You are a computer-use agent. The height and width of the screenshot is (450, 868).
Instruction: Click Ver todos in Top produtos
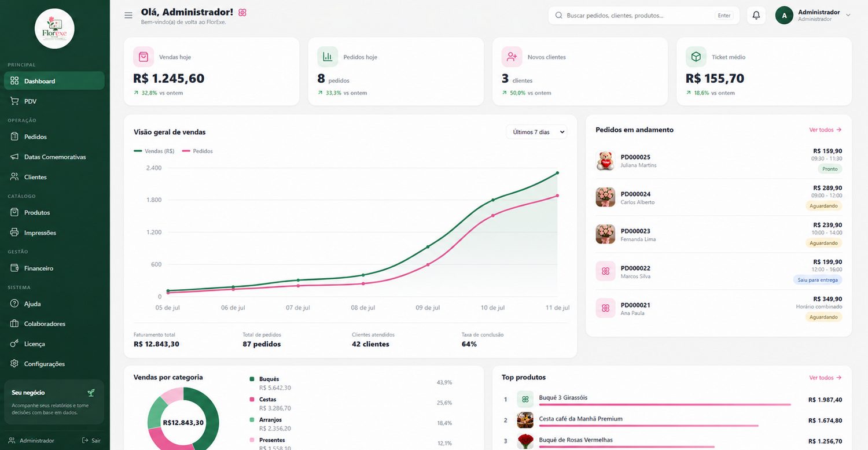click(825, 378)
